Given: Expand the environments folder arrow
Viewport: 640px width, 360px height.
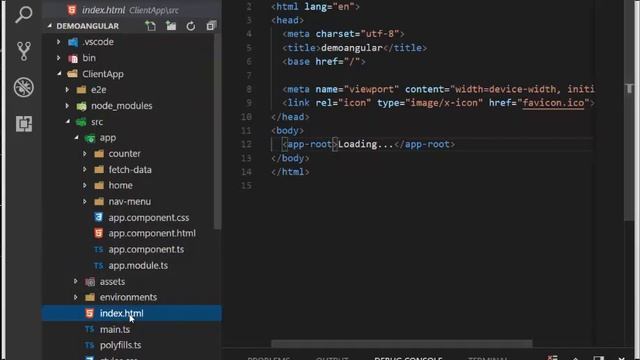Looking at the screenshot, I should 76,297.
